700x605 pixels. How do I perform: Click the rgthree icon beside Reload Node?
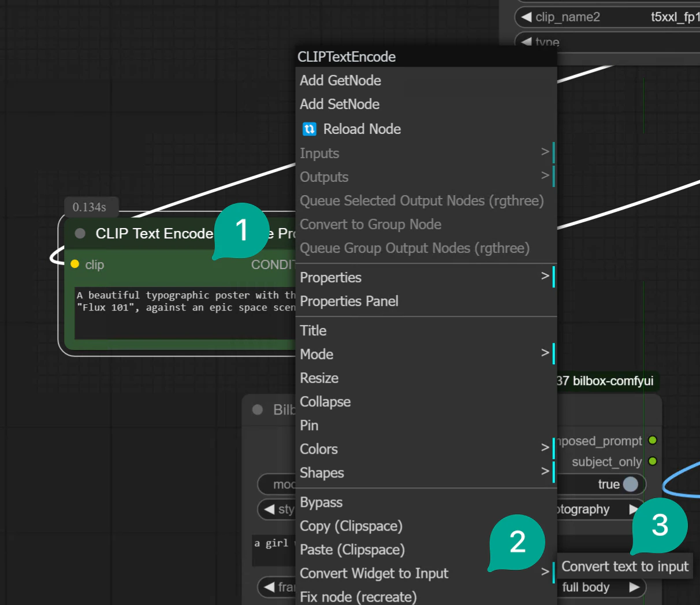[x=310, y=129]
